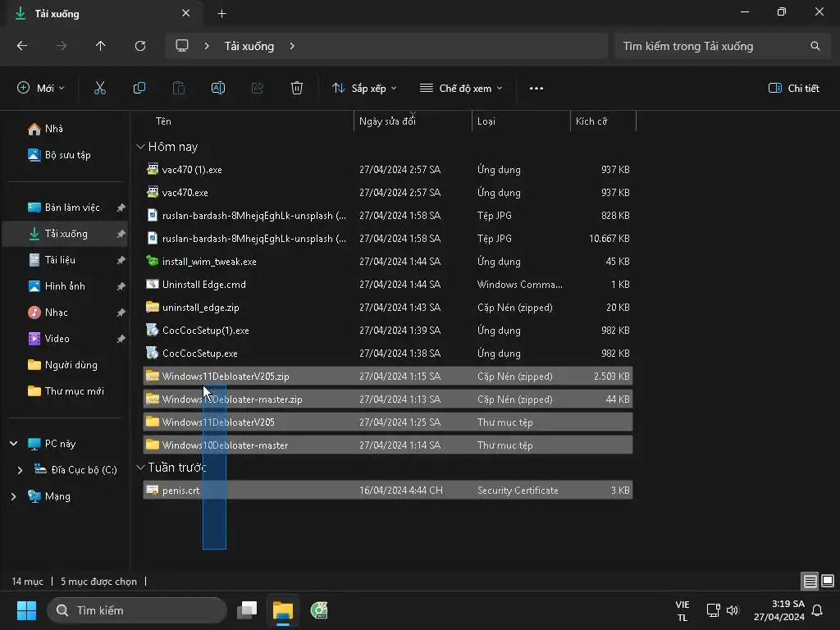Image resolution: width=840 pixels, height=630 pixels.
Task: Click the Delete trash can icon
Action: click(297, 88)
